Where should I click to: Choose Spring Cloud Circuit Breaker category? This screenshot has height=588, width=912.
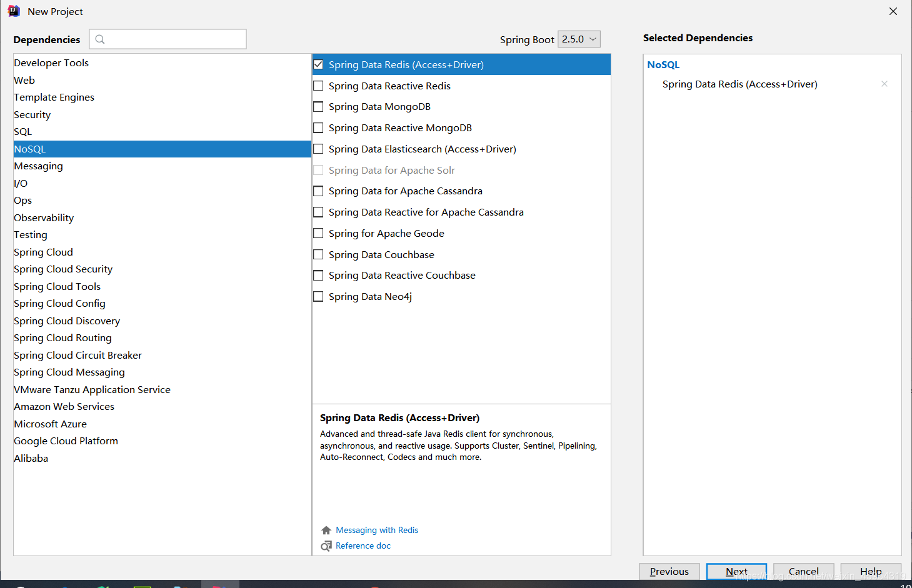coord(163,355)
